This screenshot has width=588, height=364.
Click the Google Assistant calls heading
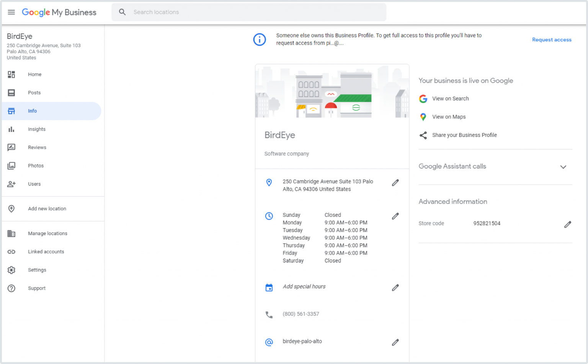[x=452, y=166]
